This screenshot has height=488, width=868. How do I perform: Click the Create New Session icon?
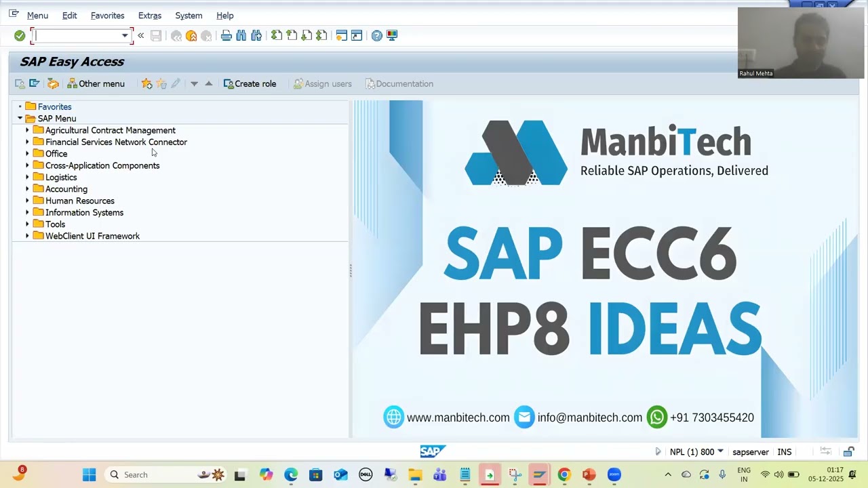(x=342, y=35)
